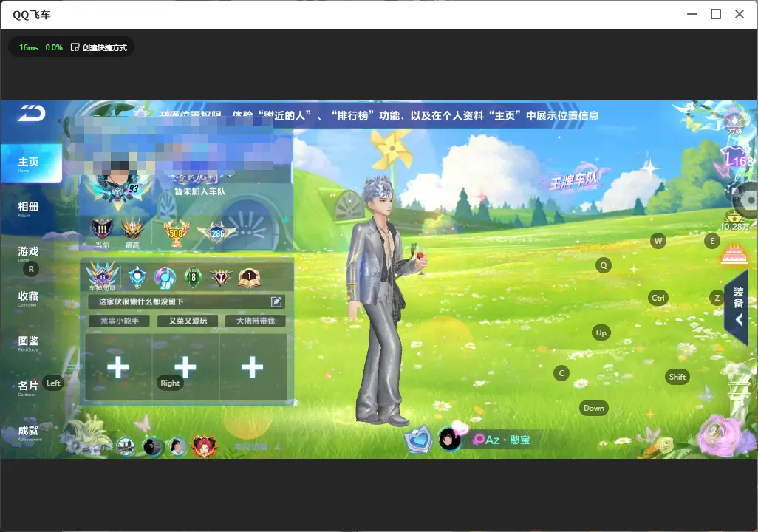
Task: Click the back logo icon at top left
Action: point(32,113)
